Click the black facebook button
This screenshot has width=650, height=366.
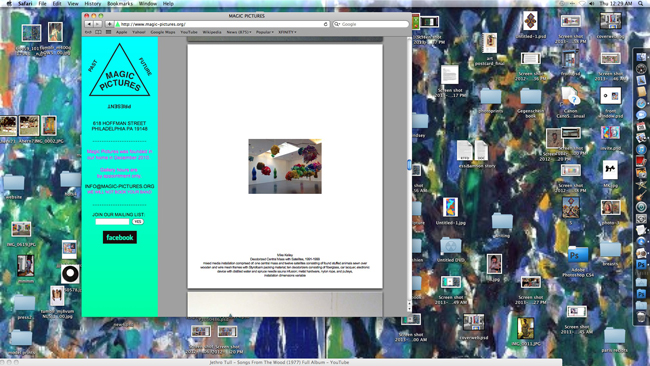(x=120, y=237)
